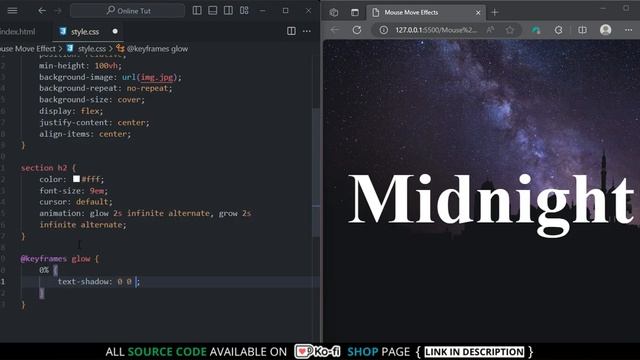640x360 pixels.
Task: Open the 'Online Tut' command search box
Action: (x=127, y=11)
